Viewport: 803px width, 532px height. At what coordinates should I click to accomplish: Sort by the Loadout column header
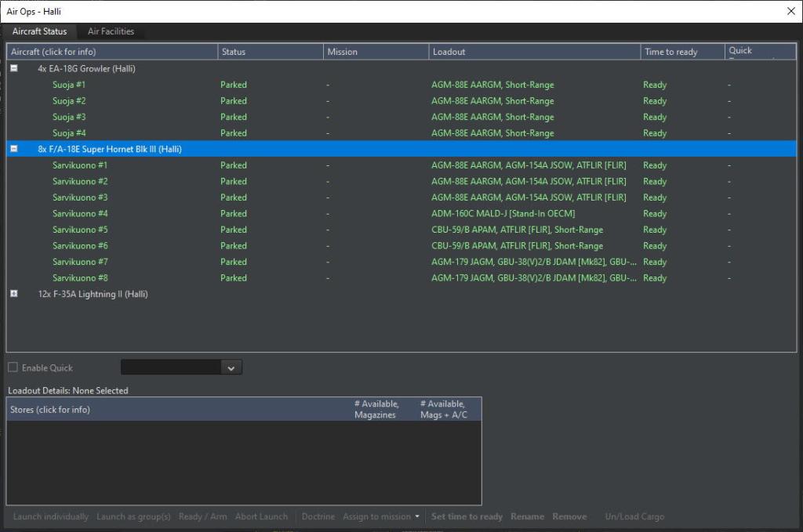tap(533, 52)
